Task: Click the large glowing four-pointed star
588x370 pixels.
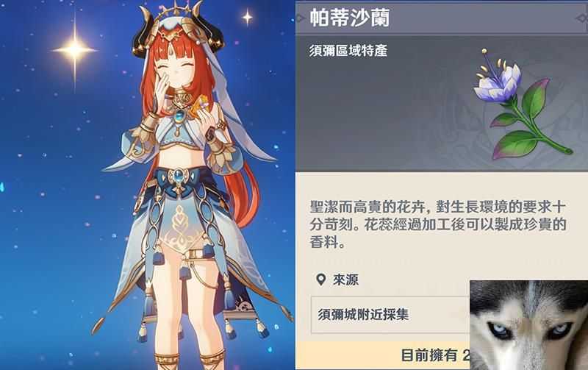Action: [x=75, y=49]
